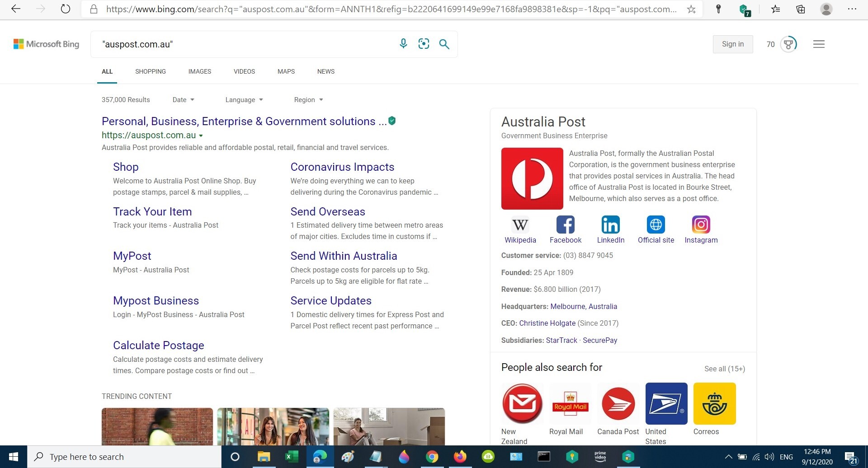868x468 pixels.
Task: Open the Collections icon in toolbar
Action: (x=801, y=9)
